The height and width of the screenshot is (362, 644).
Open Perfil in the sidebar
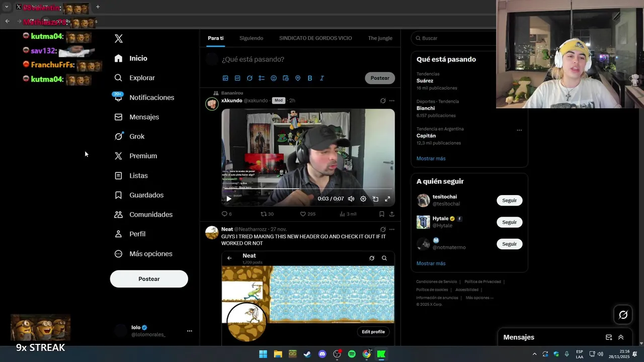[x=130, y=234]
